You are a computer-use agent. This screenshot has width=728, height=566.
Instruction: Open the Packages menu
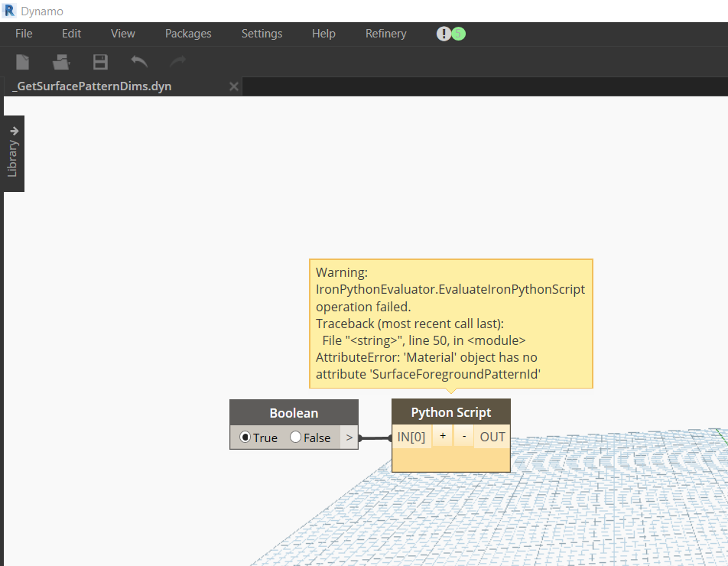[x=188, y=34]
